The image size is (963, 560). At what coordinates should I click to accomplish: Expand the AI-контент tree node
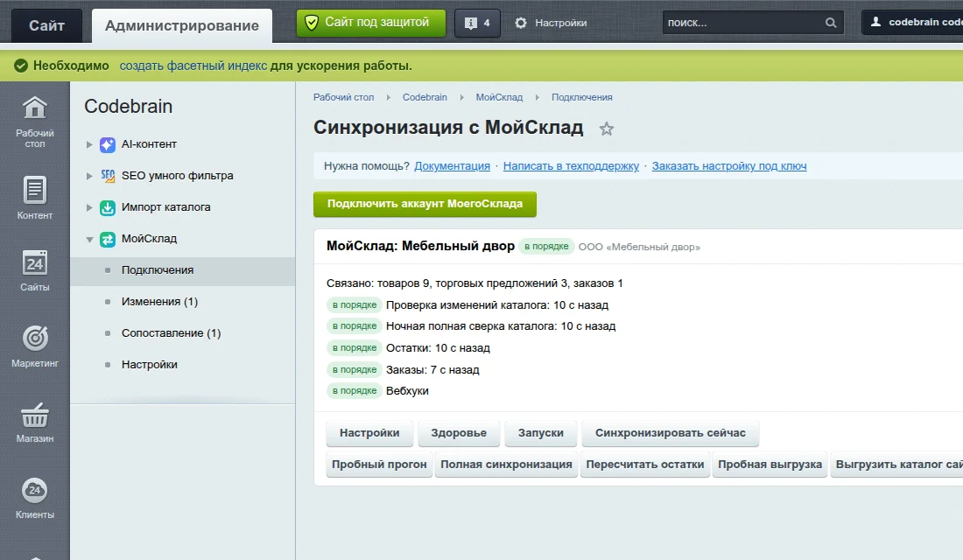point(89,144)
